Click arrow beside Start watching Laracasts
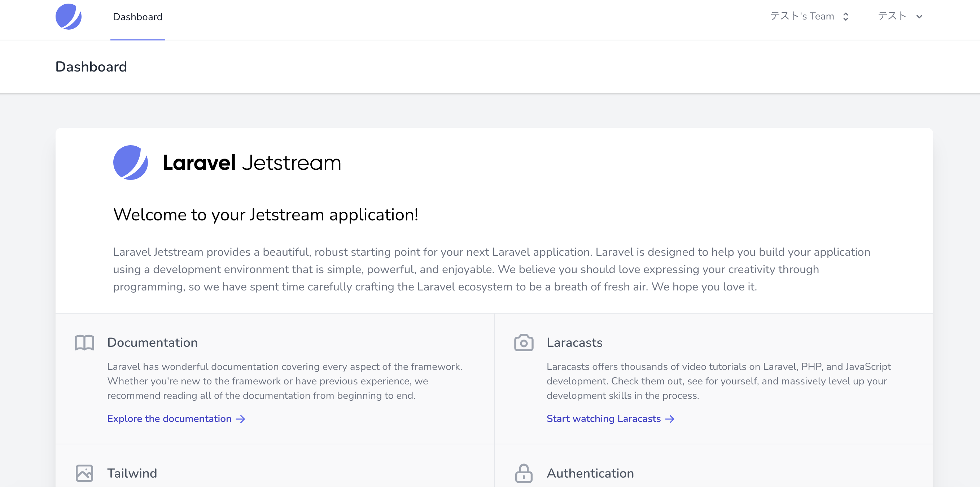The width and height of the screenshot is (980, 487). coord(670,419)
